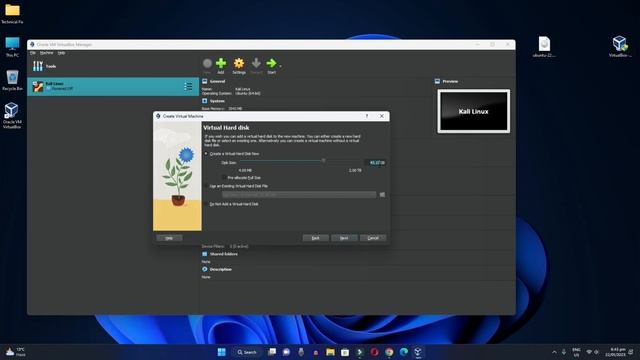Open the Windows Start menu

(222, 352)
